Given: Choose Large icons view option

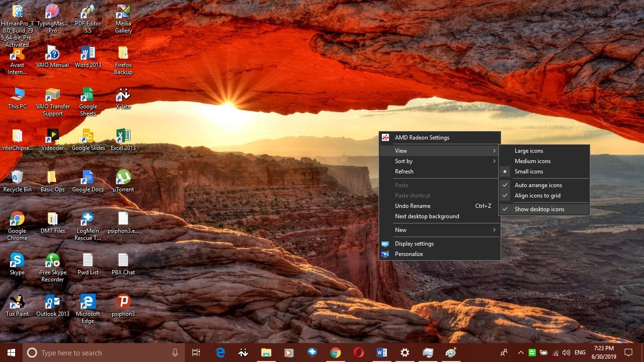Looking at the screenshot, I should pyautogui.click(x=528, y=151).
